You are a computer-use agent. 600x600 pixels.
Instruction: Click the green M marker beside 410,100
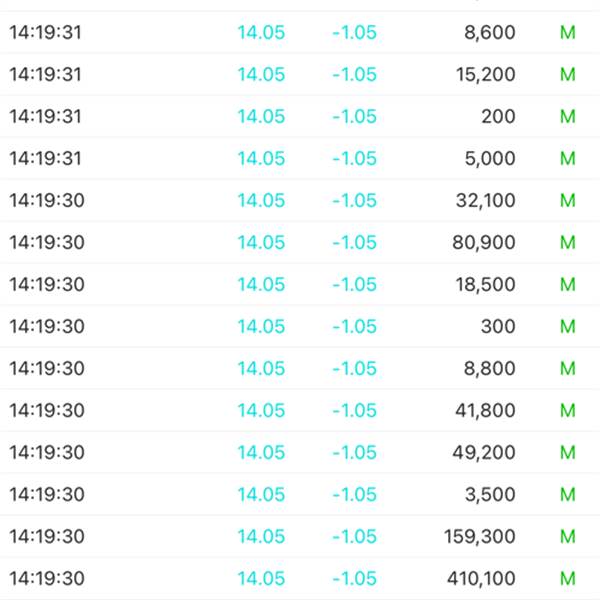[568, 578]
